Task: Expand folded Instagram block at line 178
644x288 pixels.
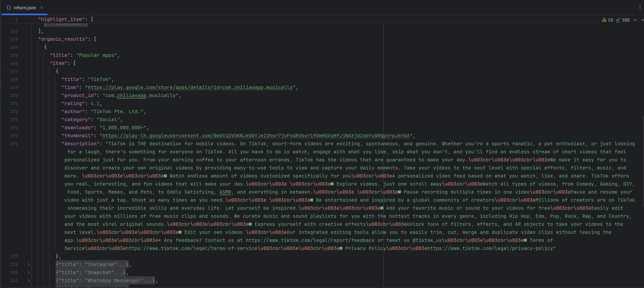Action: point(29,265)
